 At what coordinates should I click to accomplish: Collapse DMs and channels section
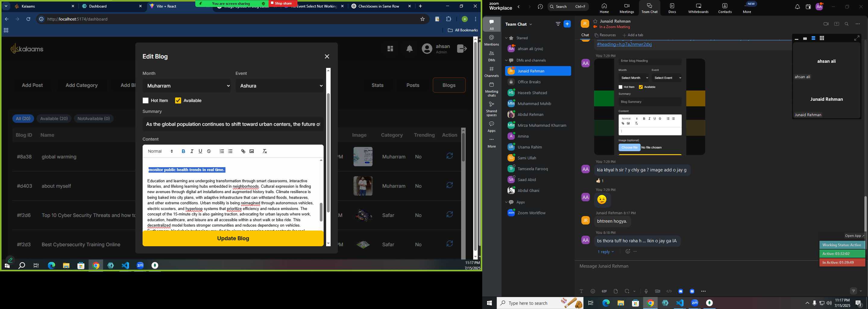506,60
